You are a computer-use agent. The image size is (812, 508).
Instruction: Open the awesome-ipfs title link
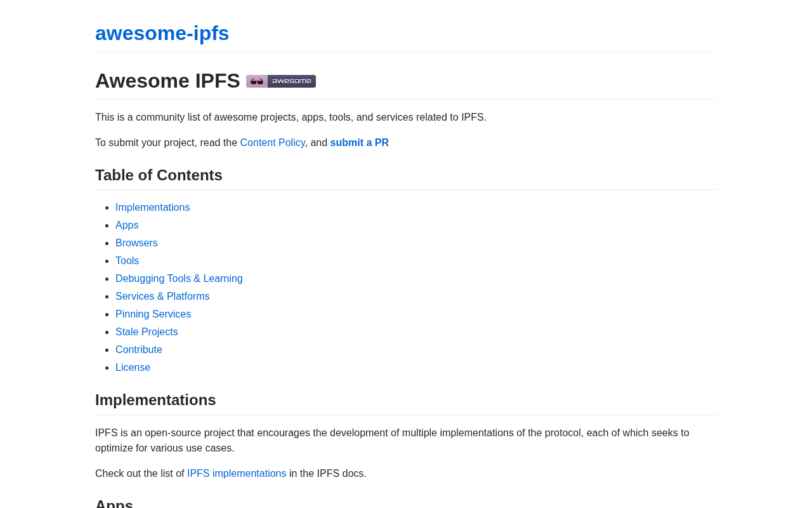point(162,33)
